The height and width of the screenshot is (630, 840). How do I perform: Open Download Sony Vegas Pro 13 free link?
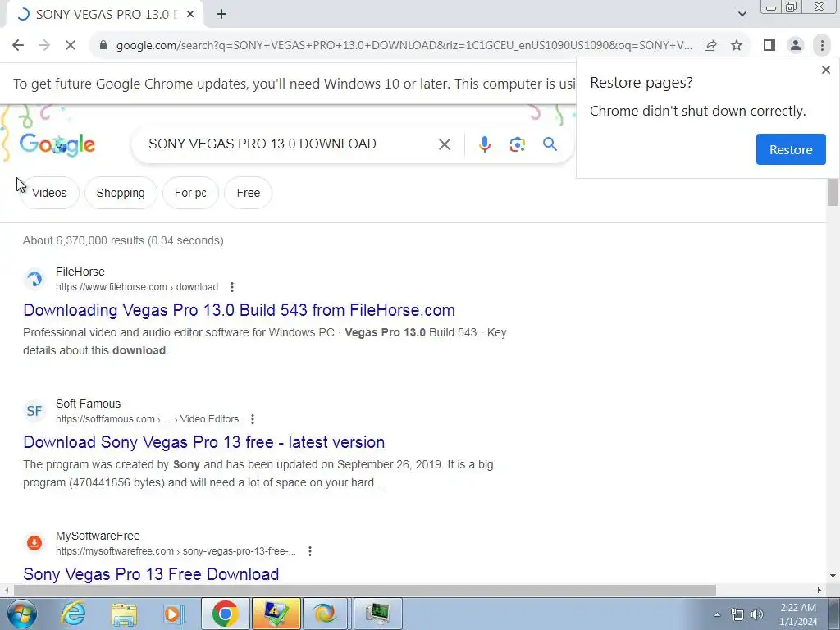click(203, 442)
